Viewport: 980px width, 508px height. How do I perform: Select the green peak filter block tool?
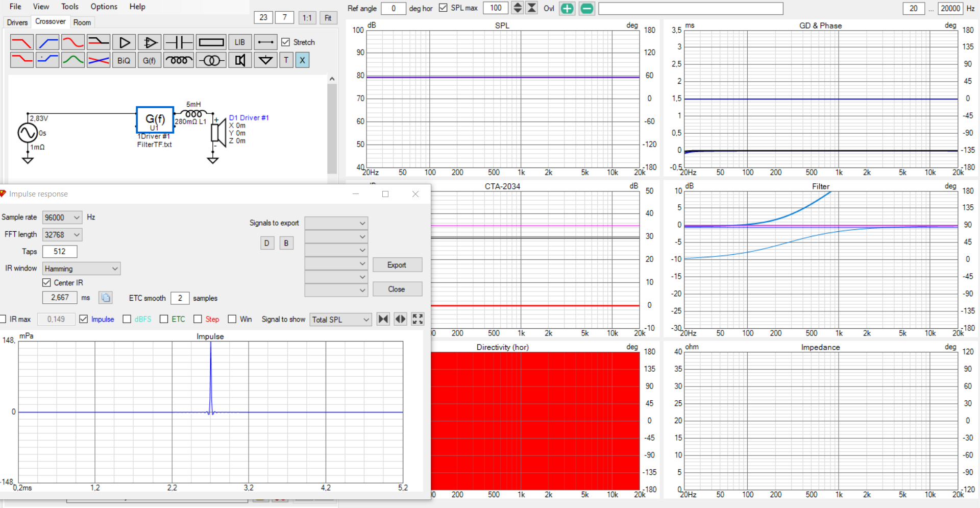(73, 60)
